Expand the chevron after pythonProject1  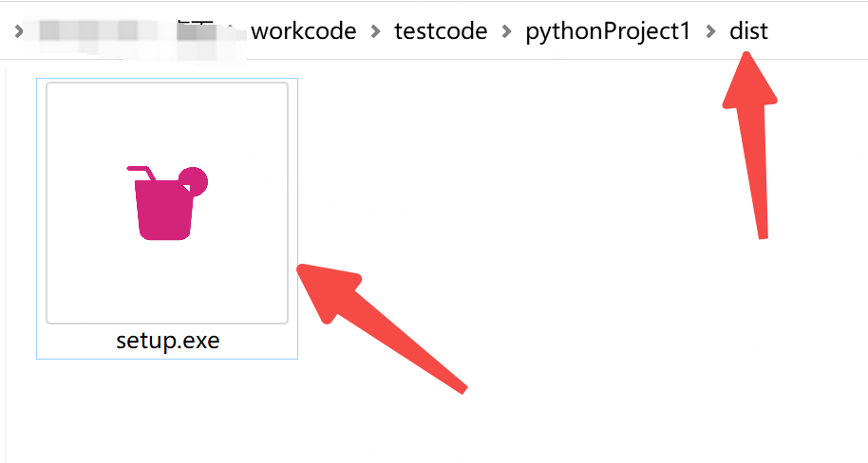[x=710, y=31]
